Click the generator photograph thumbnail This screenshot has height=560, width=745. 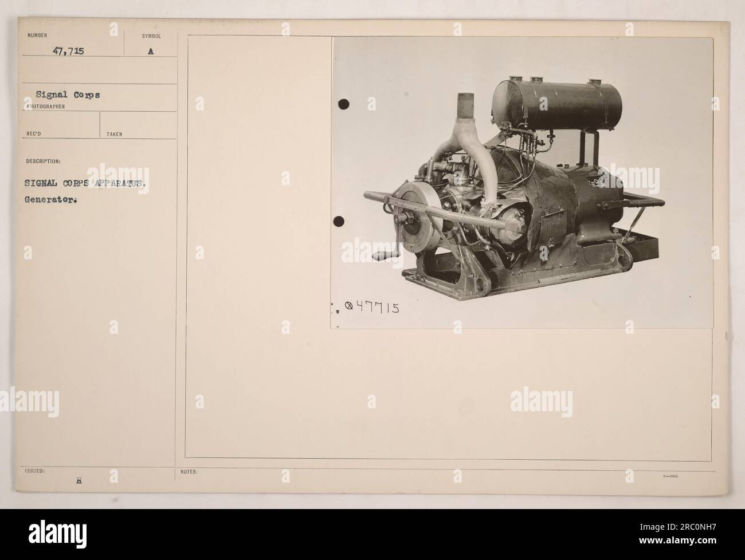pos(522,183)
